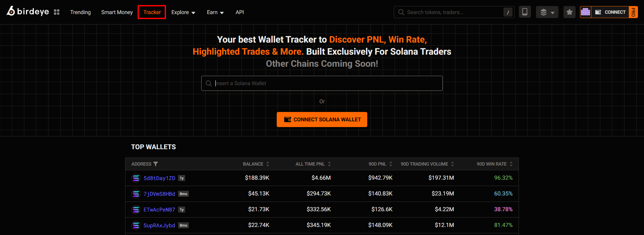Click the 8mo badge of SupRAxJybd
This screenshot has width=644, height=235.
tap(183, 225)
